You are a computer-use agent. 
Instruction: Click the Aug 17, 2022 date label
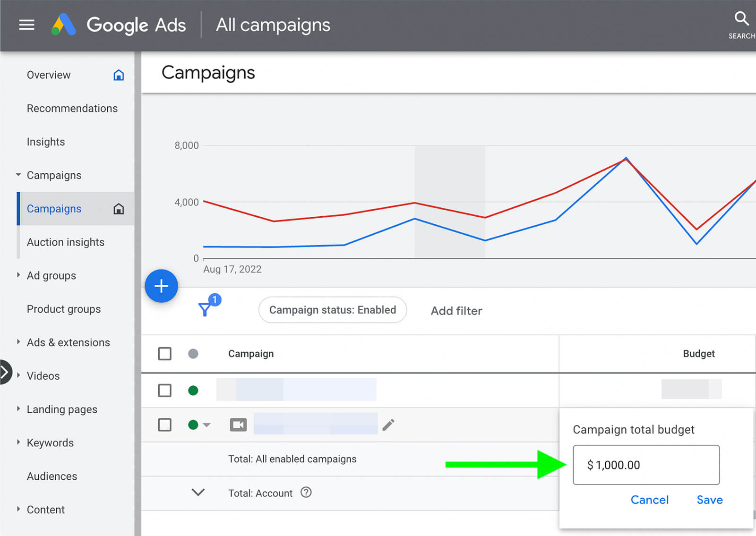coord(232,269)
